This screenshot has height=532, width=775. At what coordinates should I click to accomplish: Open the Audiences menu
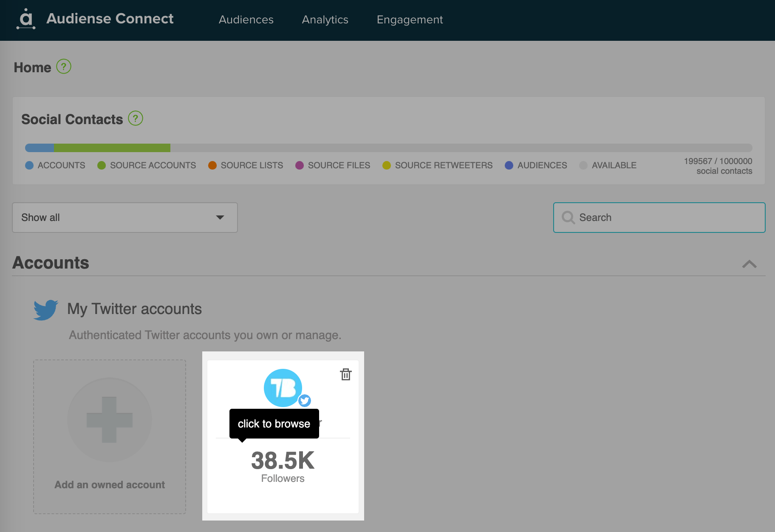click(x=246, y=20)
